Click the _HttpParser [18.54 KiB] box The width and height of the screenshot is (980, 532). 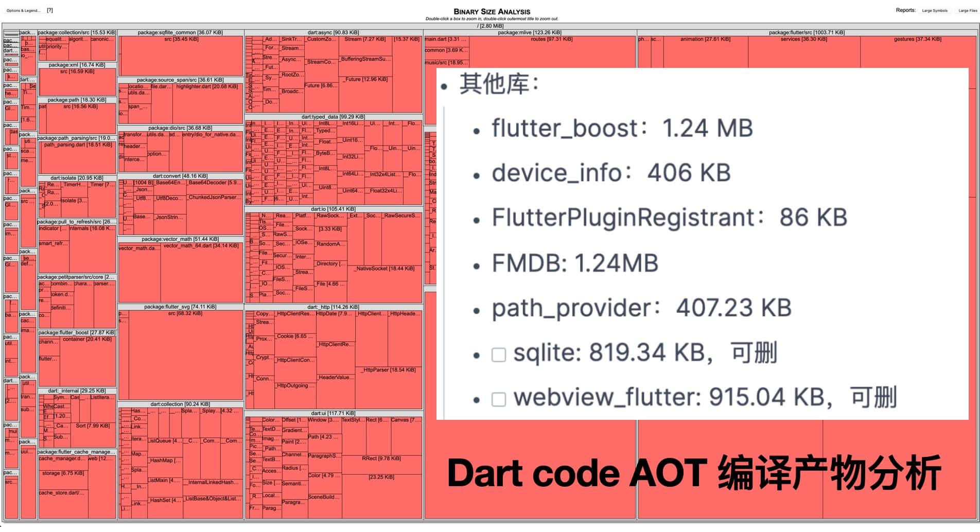point(390,387)
